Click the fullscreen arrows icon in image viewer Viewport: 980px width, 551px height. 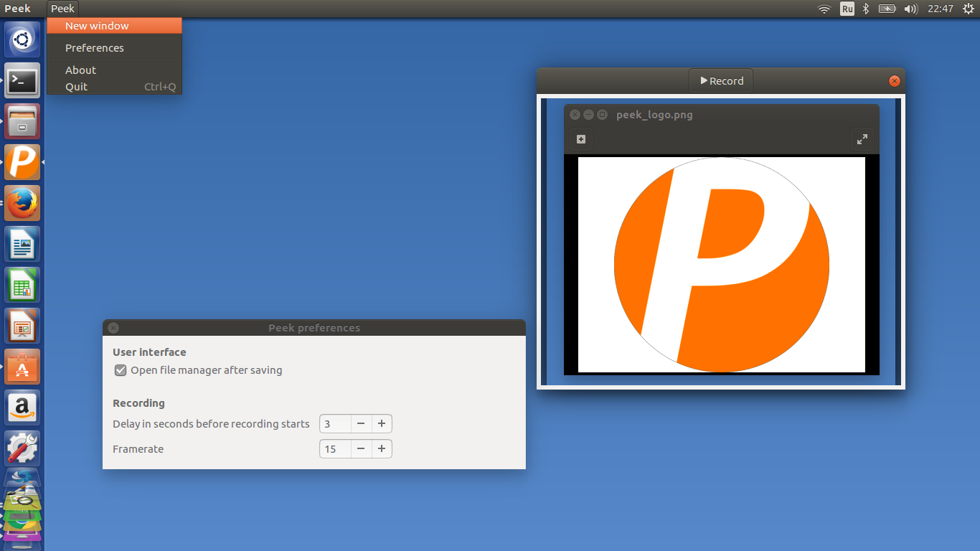pyautogui.click(x=862, y=139)
